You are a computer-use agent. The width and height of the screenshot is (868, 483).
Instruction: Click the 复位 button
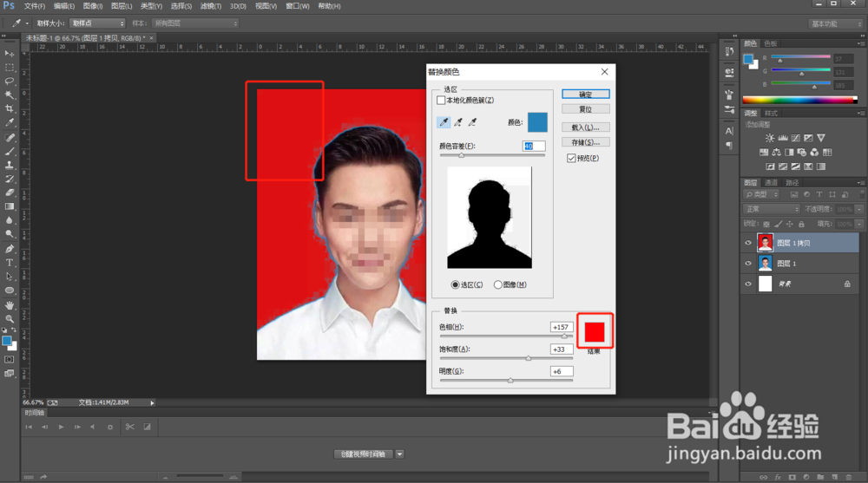click(586, 109)
